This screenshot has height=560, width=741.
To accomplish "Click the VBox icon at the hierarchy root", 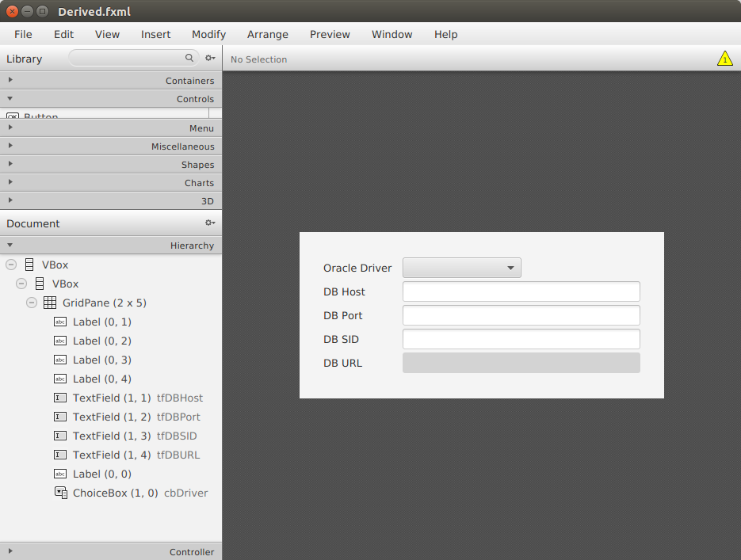I will click(29, 265).
